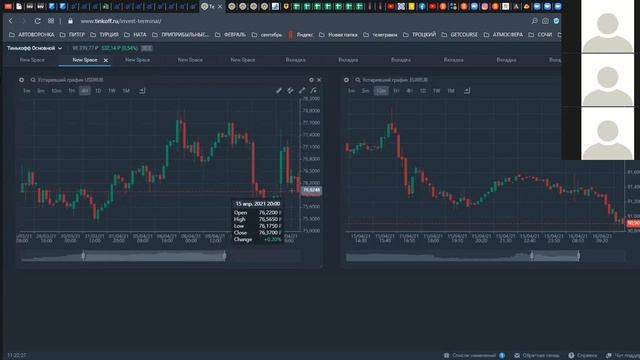Viewport: 640px width, 360px height.
Task: Set right EURRUB chart to 5m timeframe
Action: (x=365, y=91)
